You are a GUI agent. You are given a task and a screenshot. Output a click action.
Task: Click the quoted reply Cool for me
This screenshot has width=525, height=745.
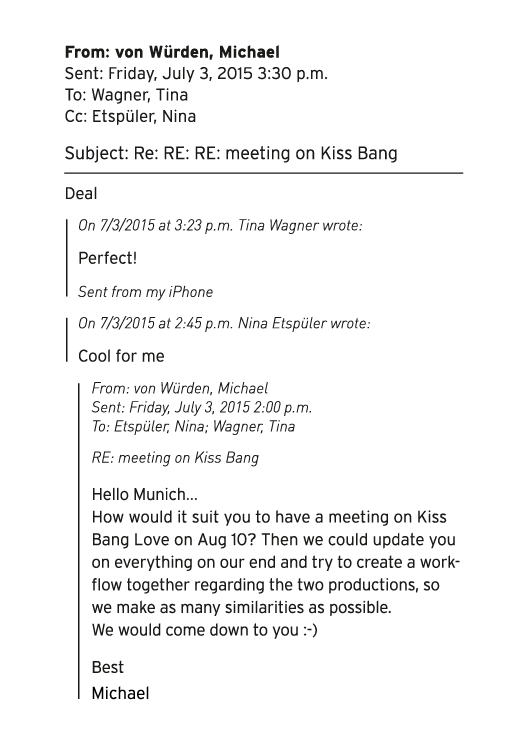pyautogui.click(x=121, y=356)
